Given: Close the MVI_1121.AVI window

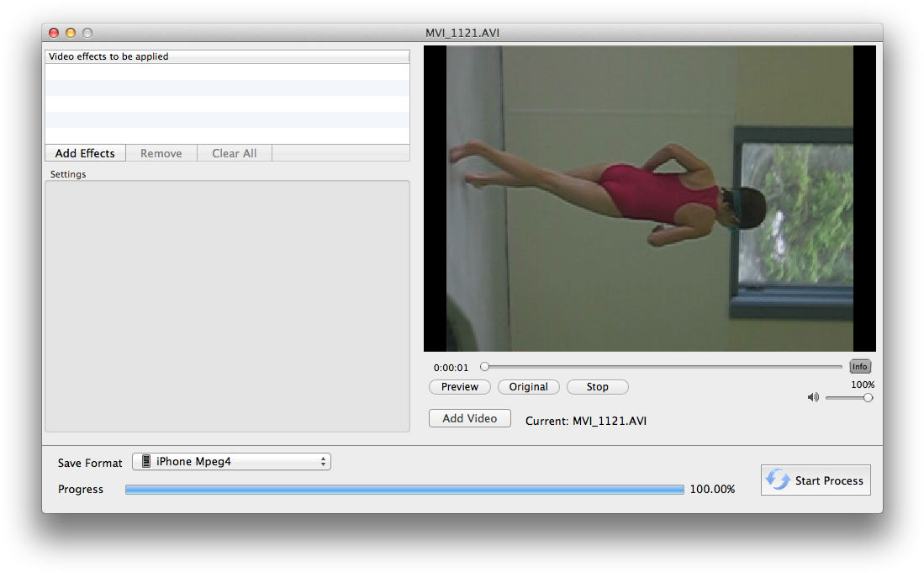Looking at the screenshot, I should click(x=54, y=33).
